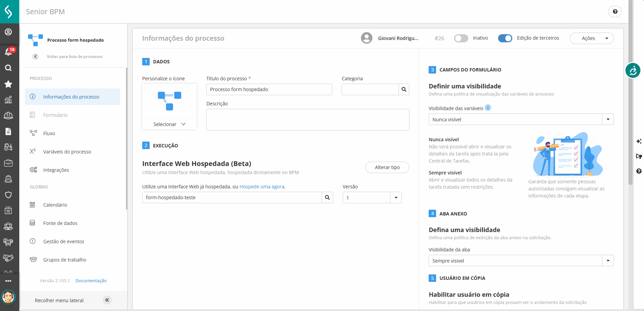Click the help question mark in top header
This screenshot has height=311, width=644.
tap(615, 12)
